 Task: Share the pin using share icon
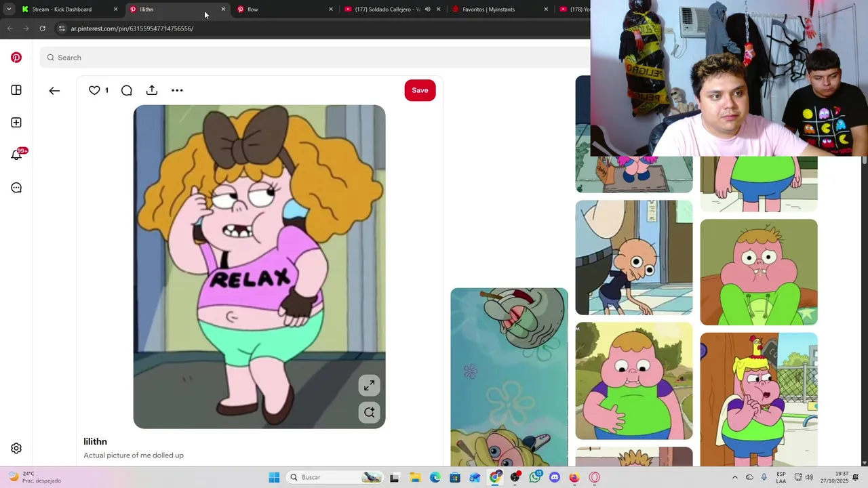(152, 90)
